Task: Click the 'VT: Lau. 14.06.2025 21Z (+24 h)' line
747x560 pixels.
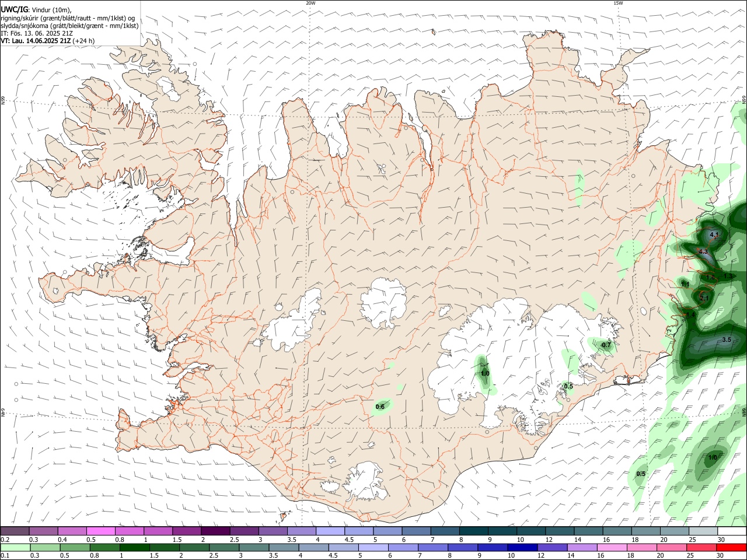Action: 48,41
